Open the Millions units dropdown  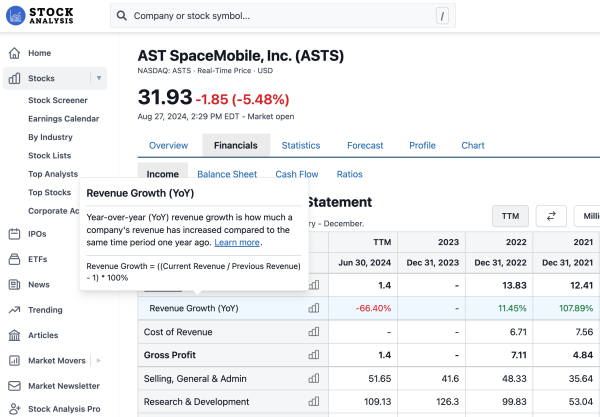588,216
